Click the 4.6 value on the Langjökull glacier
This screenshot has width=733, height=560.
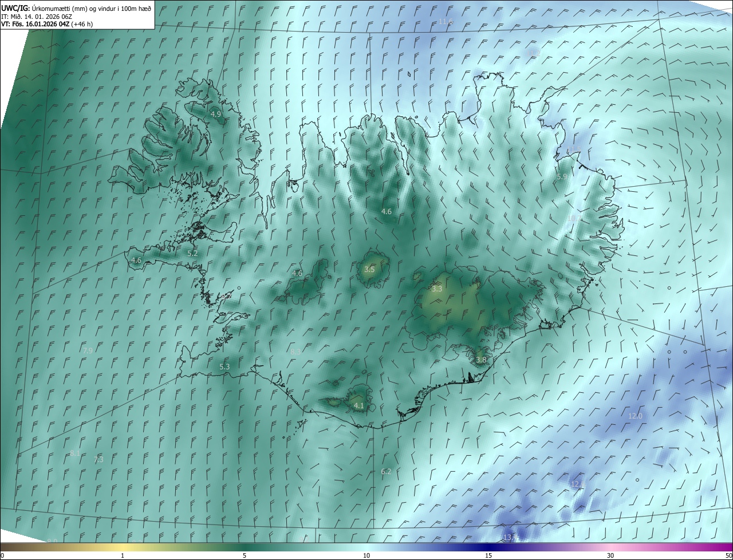point(297,273)
